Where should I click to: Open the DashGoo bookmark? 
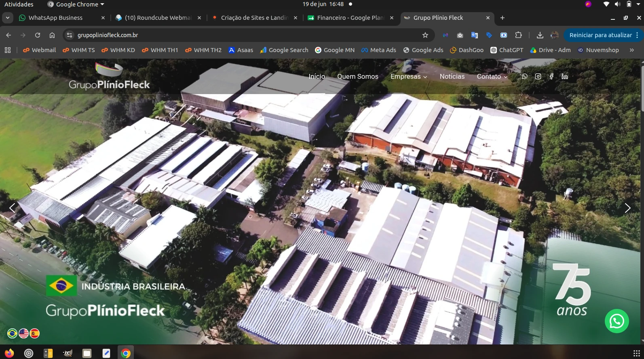(x=467, y=50)
